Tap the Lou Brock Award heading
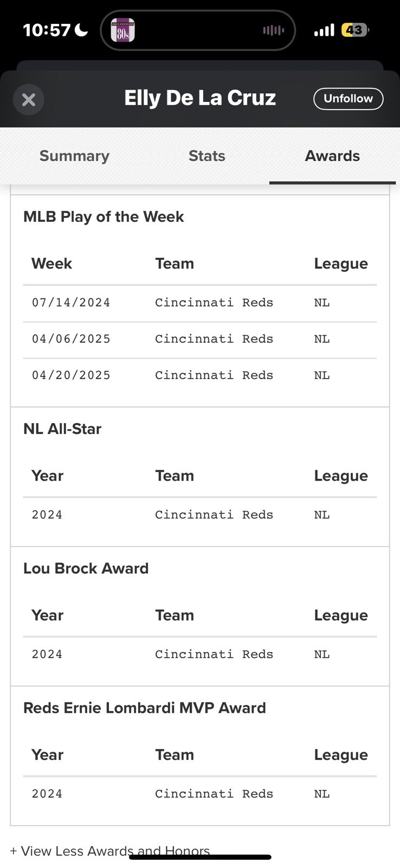This screenshot has width=400, height=868. (x=86, y=568)
